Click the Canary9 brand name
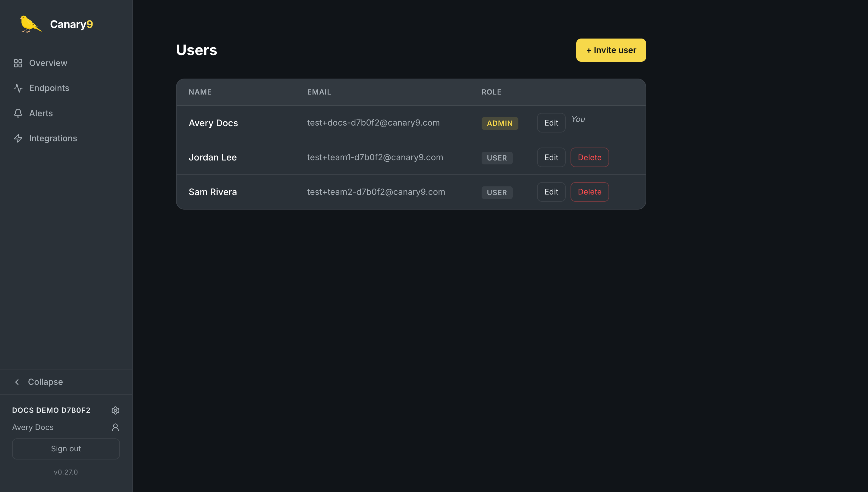This screenshot has height=492, width=868. pyautogui.click(x=71, y=24)
